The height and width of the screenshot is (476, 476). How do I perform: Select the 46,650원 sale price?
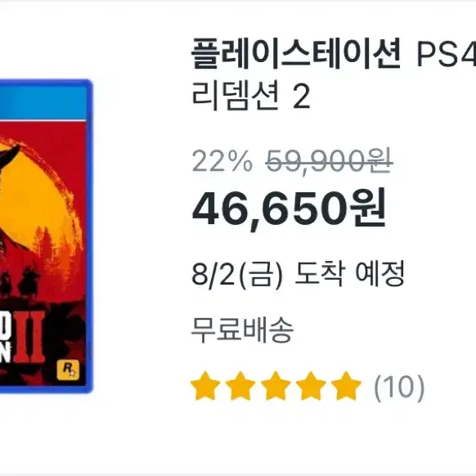(290, 208)
